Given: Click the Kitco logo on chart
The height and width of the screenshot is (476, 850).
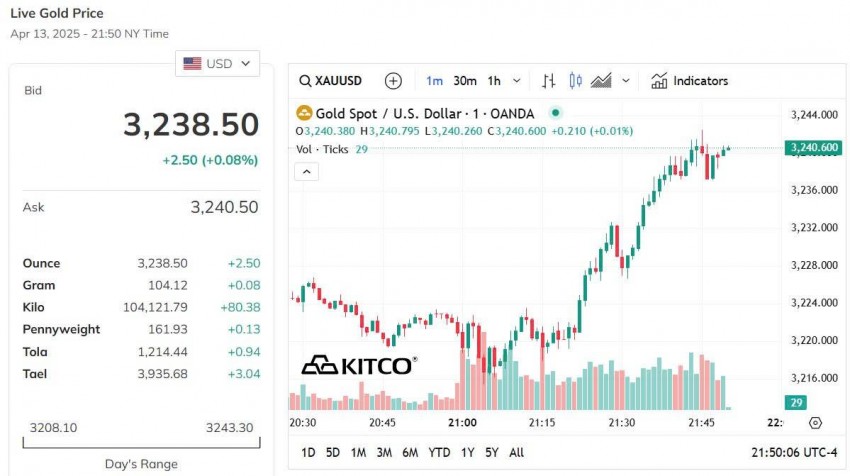Looking at the screenshot, I should 358,365.
